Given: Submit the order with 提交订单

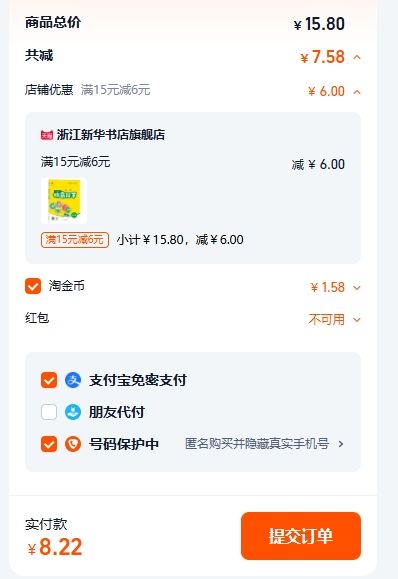Looking at the screenshot, I should click(x=301, y=536).
